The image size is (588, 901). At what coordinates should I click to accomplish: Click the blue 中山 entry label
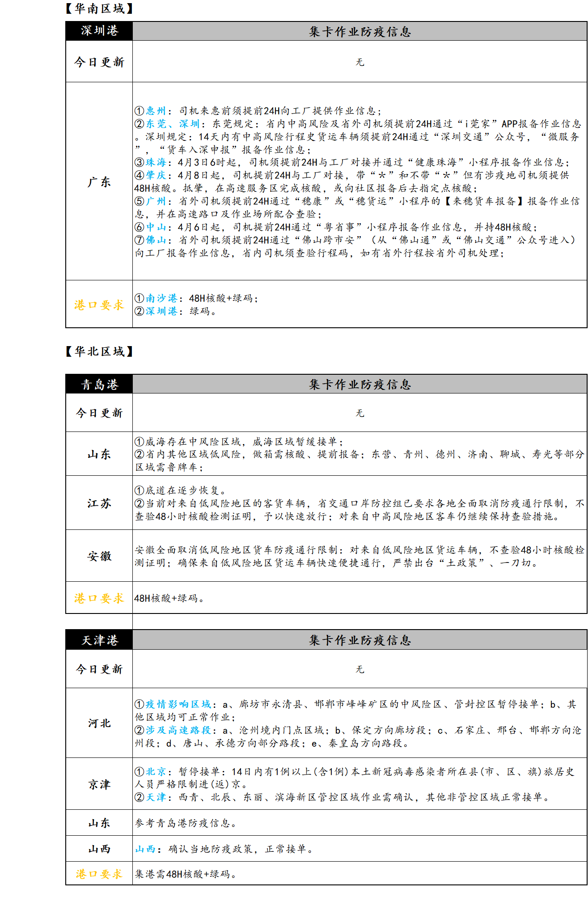pyautogui.click(x=156, y=227)
